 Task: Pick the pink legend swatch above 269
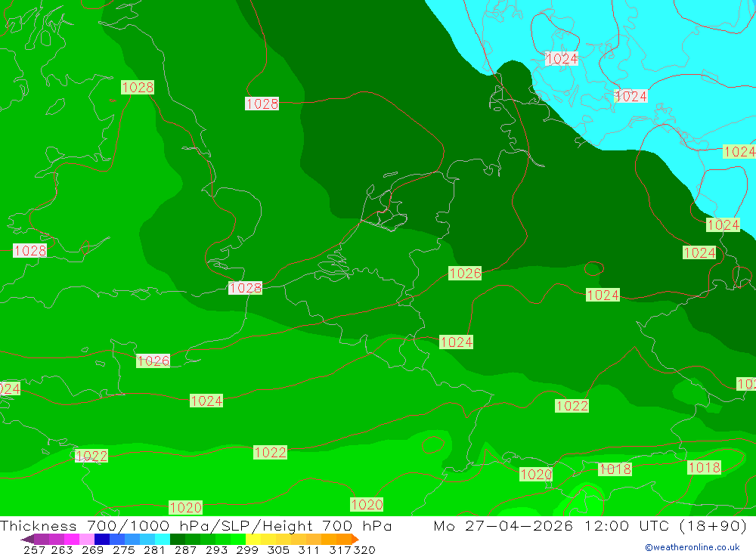(87, 539)
